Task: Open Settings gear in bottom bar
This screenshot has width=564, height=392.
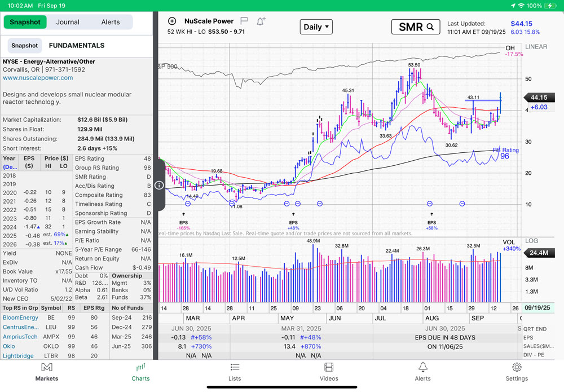Action: pos(517,372)
